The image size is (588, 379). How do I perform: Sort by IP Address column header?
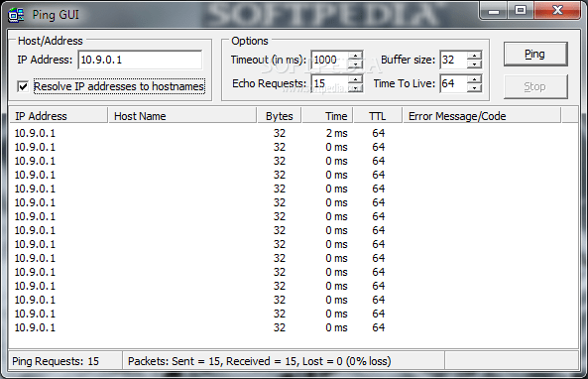pyautogui.click(x=59, y=116)
